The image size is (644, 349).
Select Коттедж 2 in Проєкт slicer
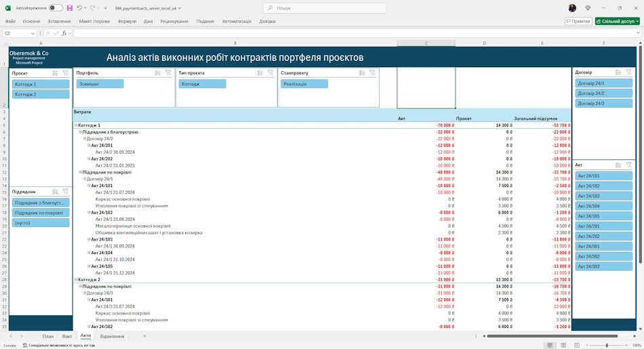[41, 94]
